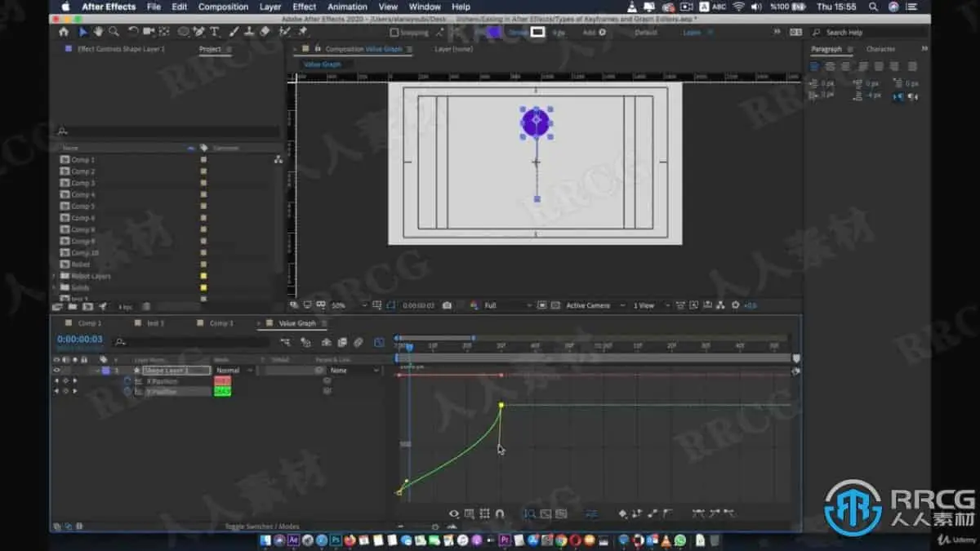Open the Active Camera dropdown
This screenshot has height=551, width=980.
[593, 305]
